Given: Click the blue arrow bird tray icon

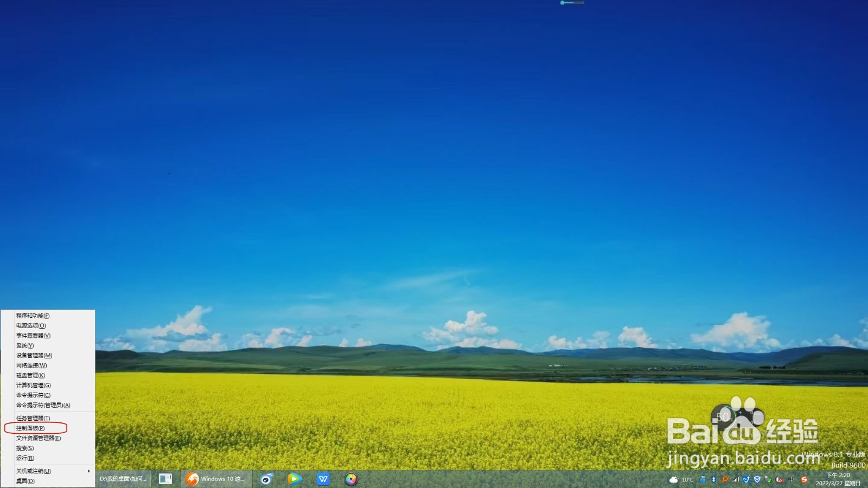Looking at the screenshot, I should pos(746,479).
